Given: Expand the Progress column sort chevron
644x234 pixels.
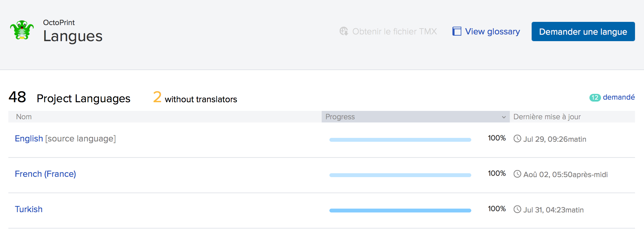Looking at the screenshot, I should tap(504, 117).
